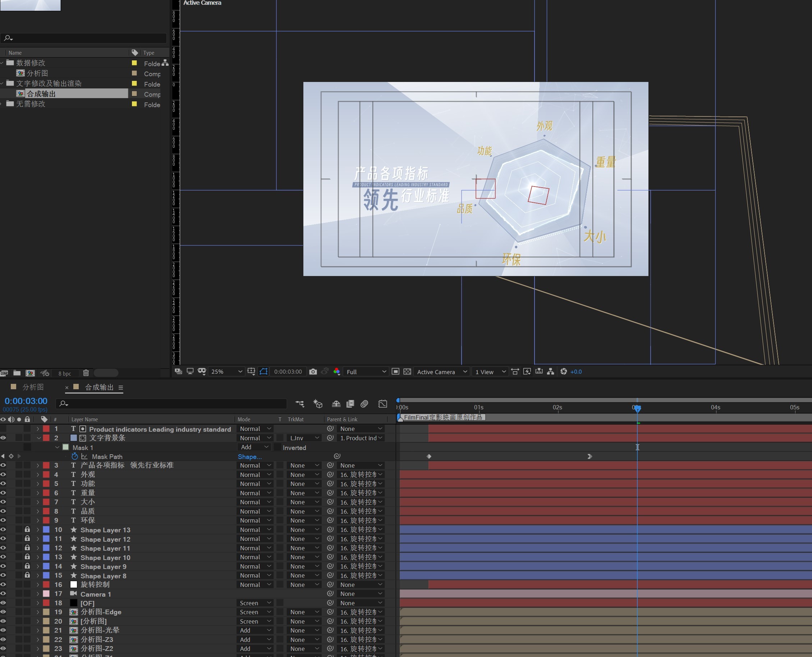Toggle Always Preview This View icon
812x657 pixels.
[178, 371]
